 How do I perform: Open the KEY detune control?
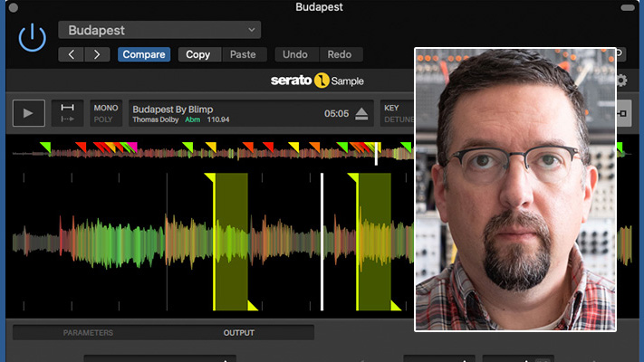point(395,113)
